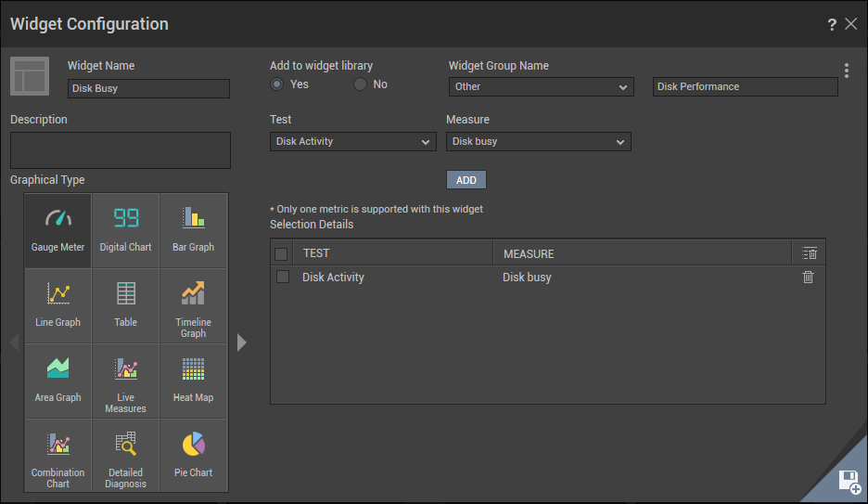Select the Timeline Graph type
This screenshot has height=504, width=868.
(193, 305)
